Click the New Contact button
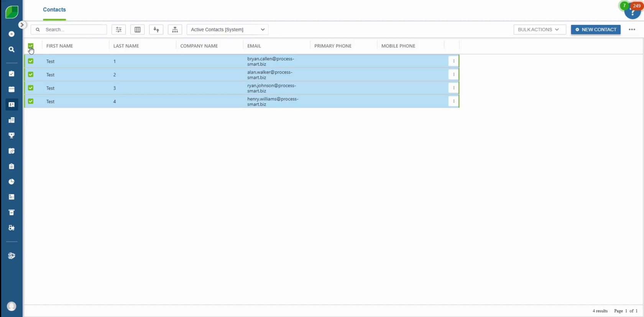Viewport: 644px width, 317px height. (596, 29)
